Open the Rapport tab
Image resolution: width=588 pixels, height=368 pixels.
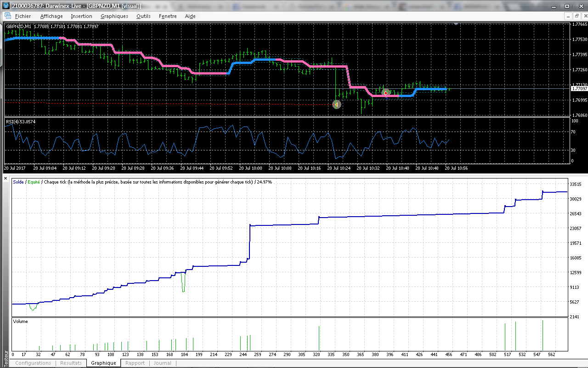coord(135,363)
